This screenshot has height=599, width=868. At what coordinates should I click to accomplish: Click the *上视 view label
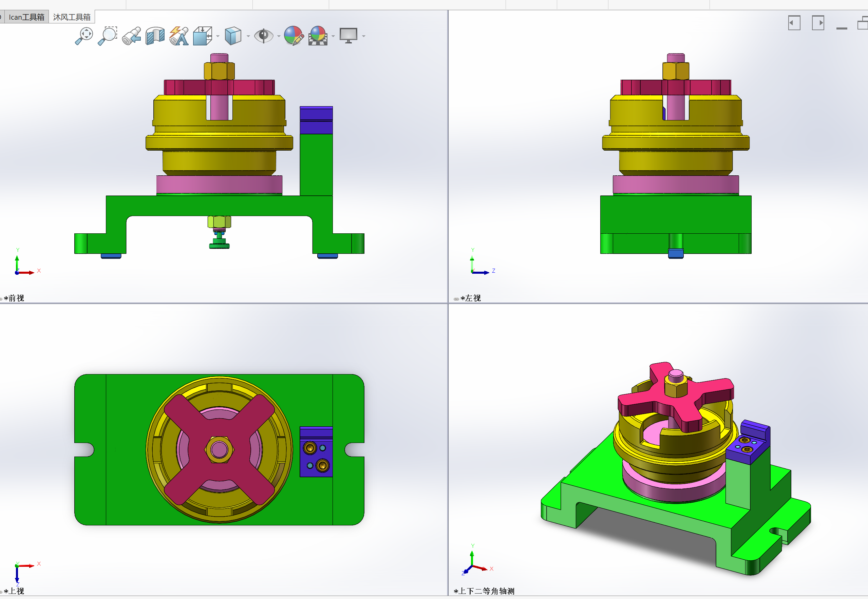click(x=14, y=591)
